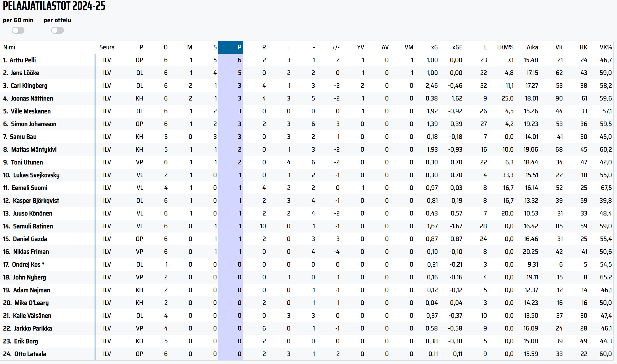Sort by the VK% column header
The image size is (617, 364).
click(x=605, y=47)
